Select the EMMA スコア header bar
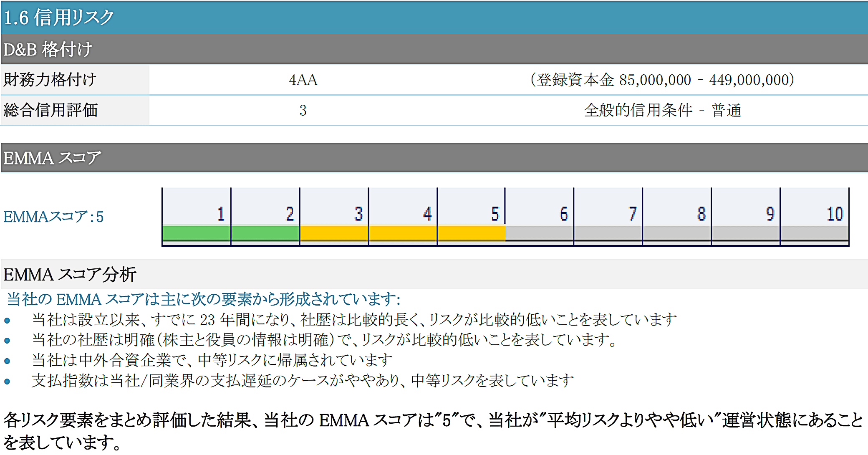 click(x=434, y=158)
